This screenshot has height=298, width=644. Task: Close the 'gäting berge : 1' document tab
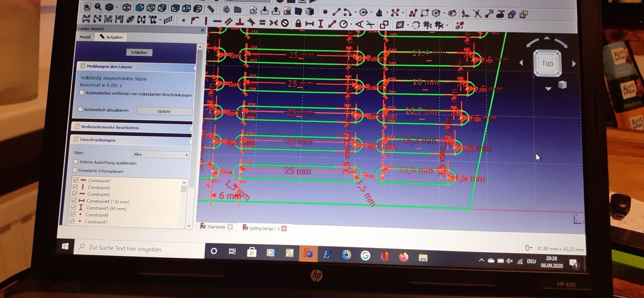click(284, 228)
